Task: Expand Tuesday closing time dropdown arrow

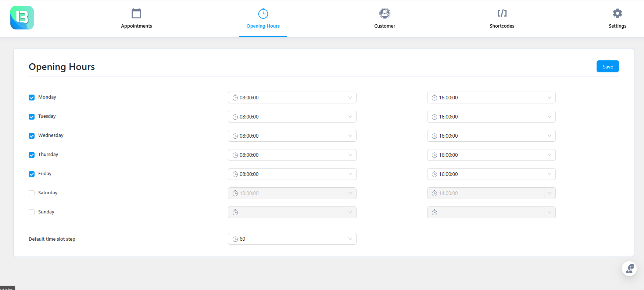Action: click(550, 117)
